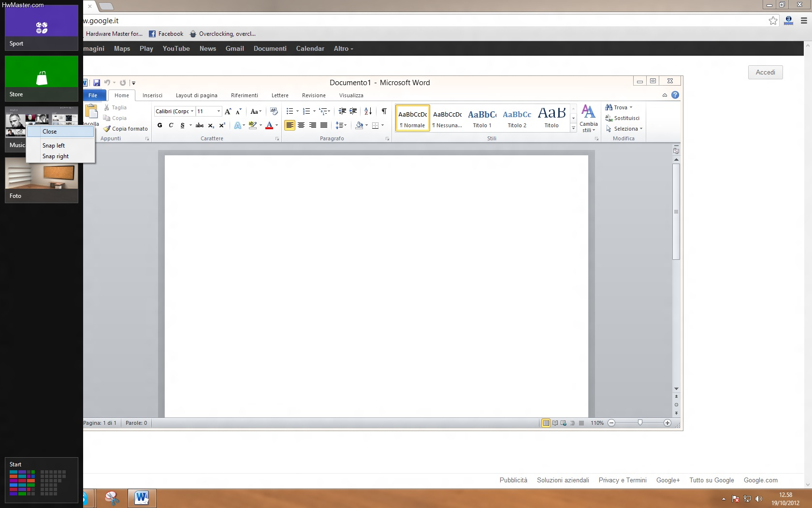Screen dimensions: 812x508
Task: Increase font size with the grow font icon
Action: (228, 111)
